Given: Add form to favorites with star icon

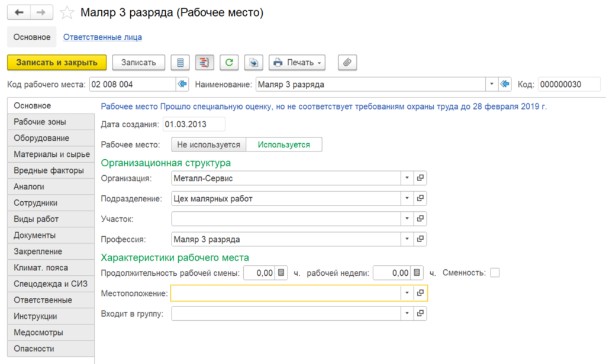Looking at the screenshot, I should pos(67,13).
